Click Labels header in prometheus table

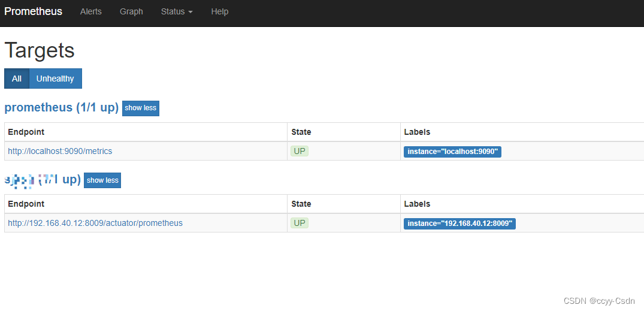click(418, 132)
